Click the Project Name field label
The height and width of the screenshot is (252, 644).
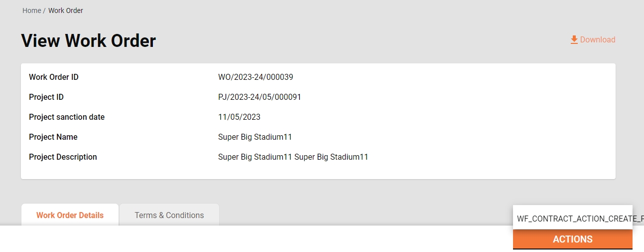point(53,137)
